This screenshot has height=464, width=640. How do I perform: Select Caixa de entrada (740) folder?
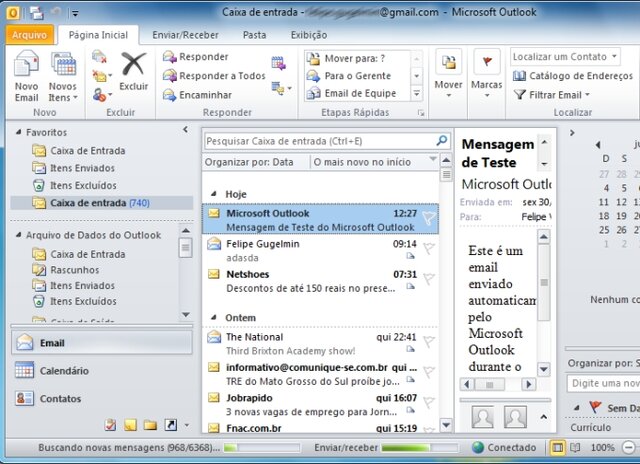click(x=101, y=203)
